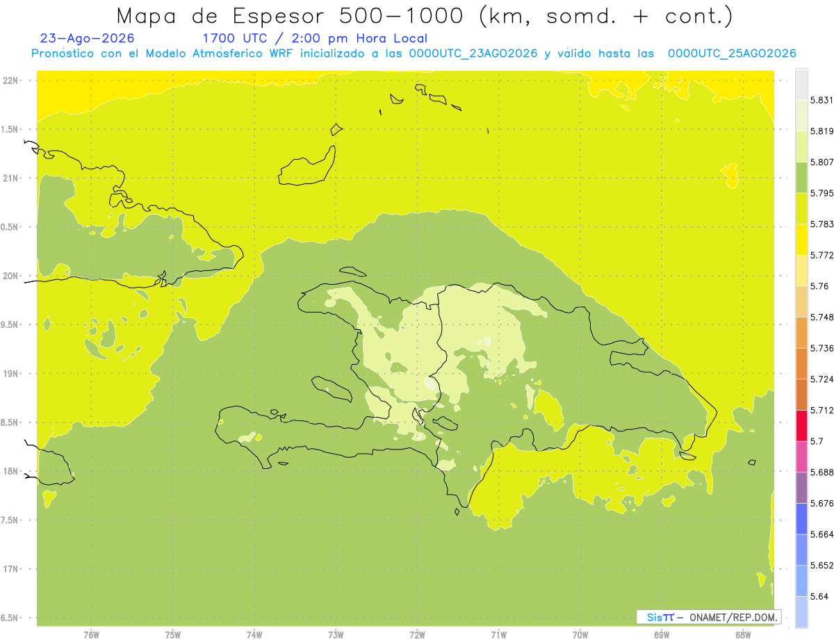Click the latitude label '22N'
Viewport: 834px width, 644px height.
pyautogui.click(x=11, y=80)
